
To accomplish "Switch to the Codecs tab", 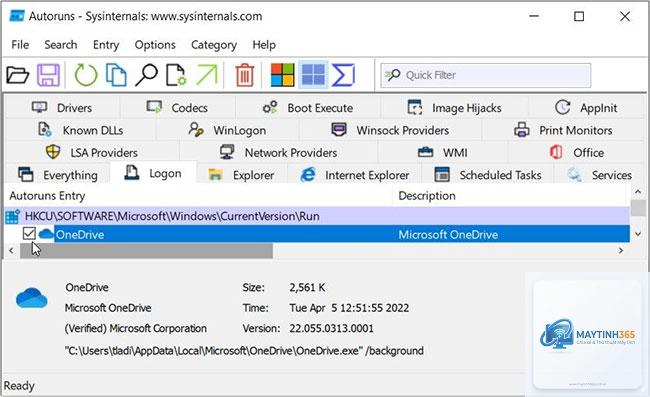I will [177, 108].
